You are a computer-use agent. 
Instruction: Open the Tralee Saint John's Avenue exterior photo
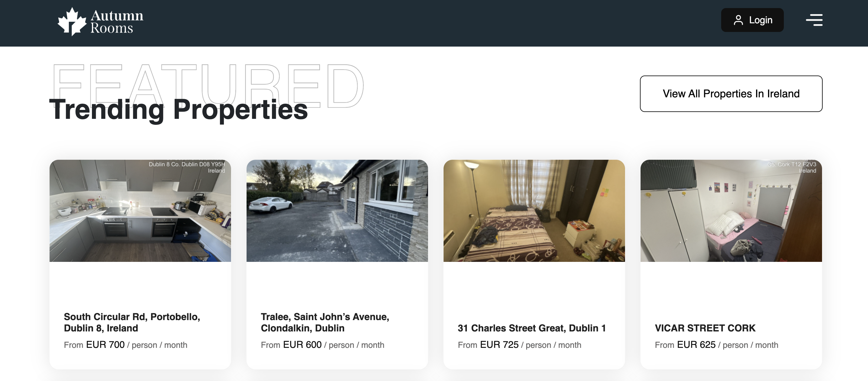(x=337, y=211)
